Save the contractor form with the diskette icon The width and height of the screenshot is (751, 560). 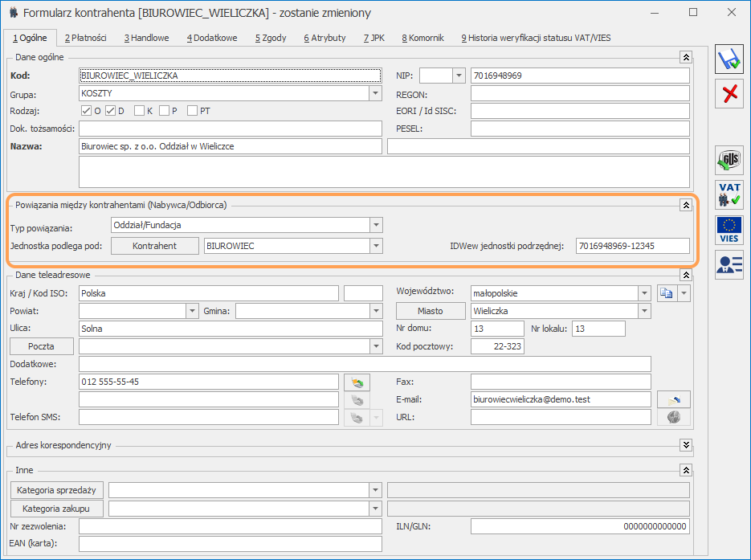(729, 59)
